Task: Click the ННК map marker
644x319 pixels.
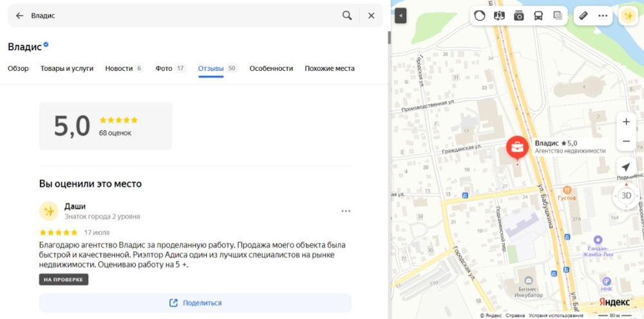Action: click(x=606, y=282)
